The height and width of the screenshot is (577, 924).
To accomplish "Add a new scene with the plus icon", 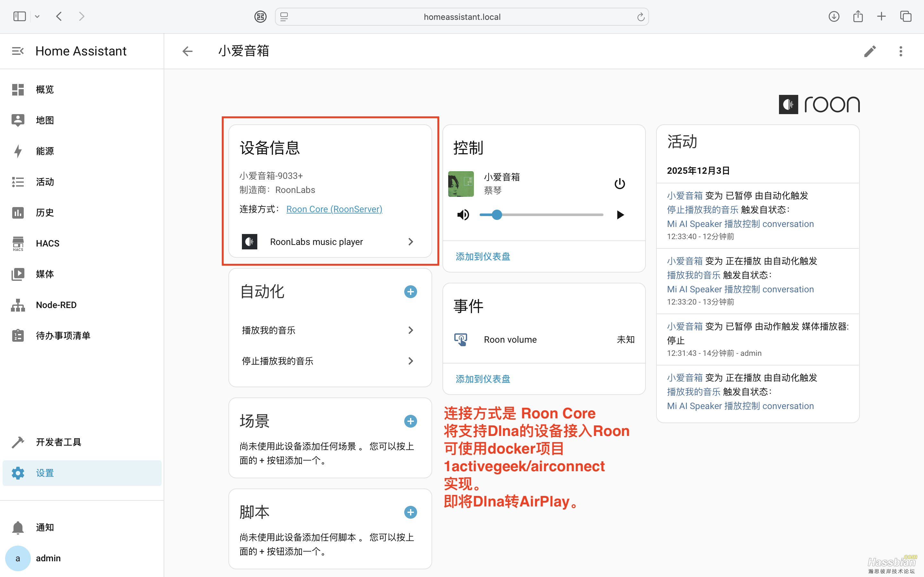I will pyautogui.click(x=410, y=421).
